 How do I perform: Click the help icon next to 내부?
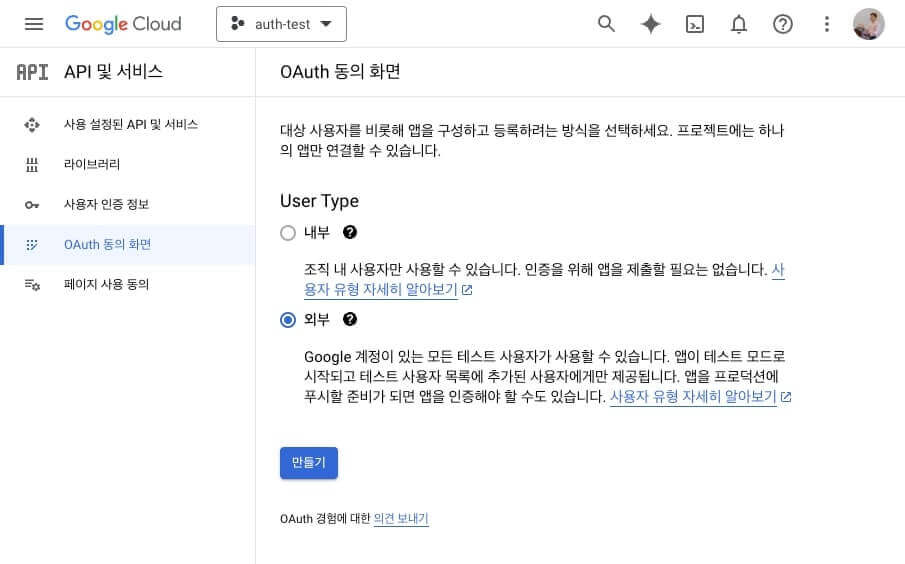point(350,232)
